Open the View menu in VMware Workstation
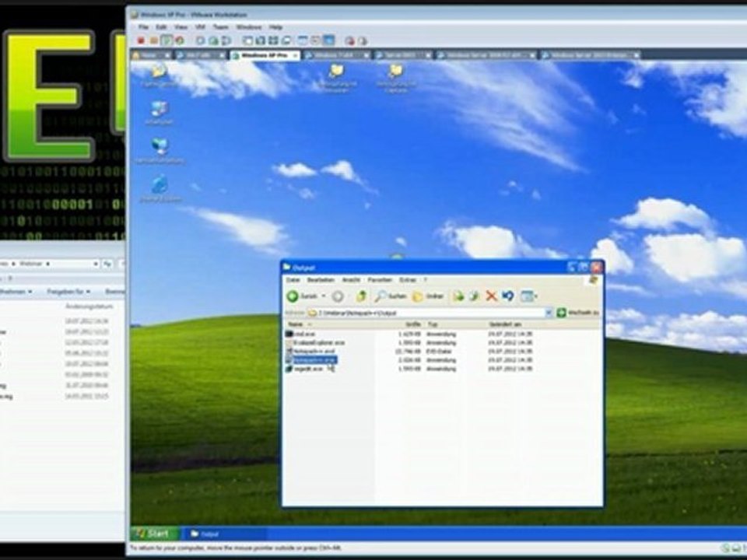Viewport: 747px width, 560px height. point(181,27)
